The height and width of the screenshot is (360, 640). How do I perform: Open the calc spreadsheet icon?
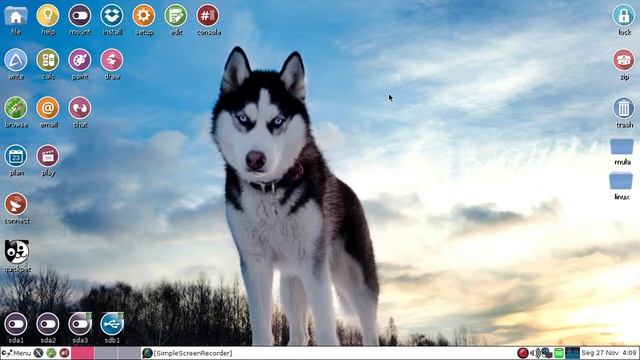click(x=48, y=60)
